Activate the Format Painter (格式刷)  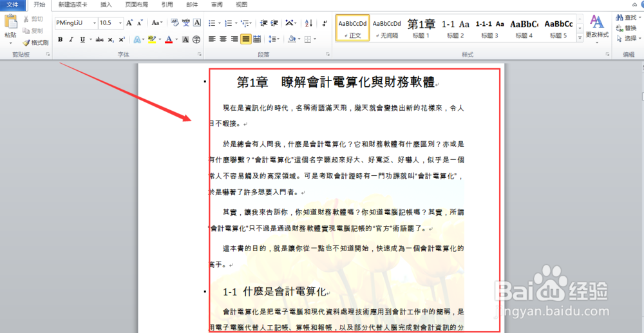pos(35,43)
